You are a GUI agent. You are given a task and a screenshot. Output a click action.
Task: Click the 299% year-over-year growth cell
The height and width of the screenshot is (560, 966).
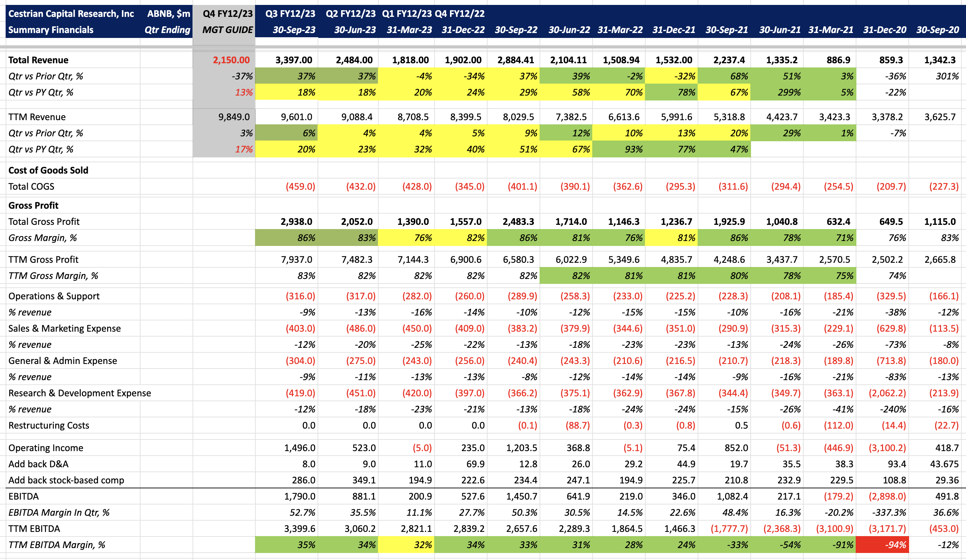click(789, 92)
